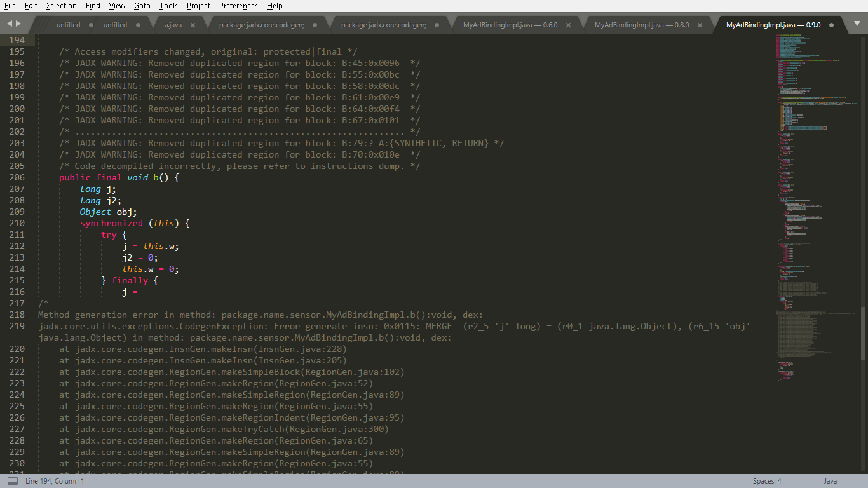This screenshot has height=488, width=868.
Task: Open the Project menu
Action: click(x=198, y=6)
